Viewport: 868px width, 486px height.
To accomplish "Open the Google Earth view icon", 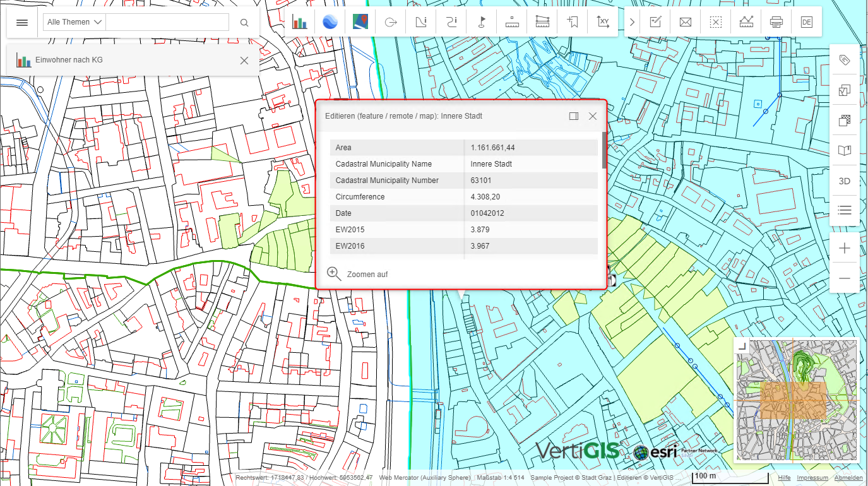I will click(x=330, y=21).
